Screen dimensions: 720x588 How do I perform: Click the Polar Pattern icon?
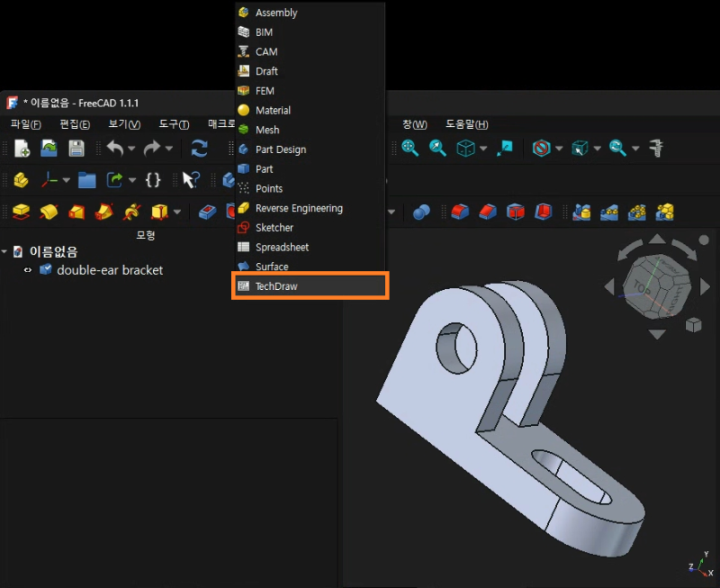tap(637, 212)
